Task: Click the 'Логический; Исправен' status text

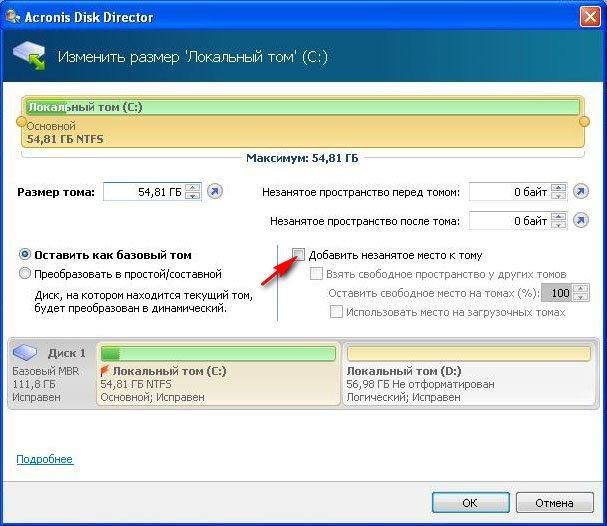Action: click(x=404, y=397)
